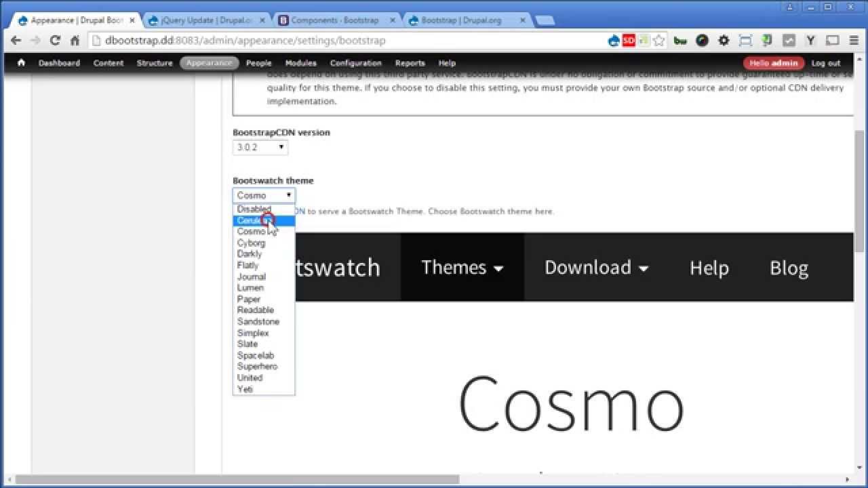The height and width of the screenshot is (488, 868).
Task: Open the dark circular color extension
Action: 702,41
